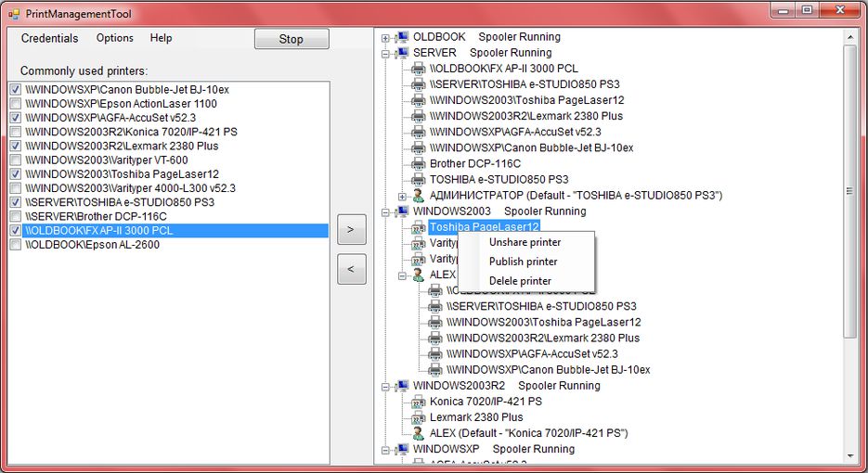The width and height of the screenshot is (868, 473).
Task: Click printer icon next to local TOSHIBA e-STUDIO850 PS3
Action: [419, 180]
